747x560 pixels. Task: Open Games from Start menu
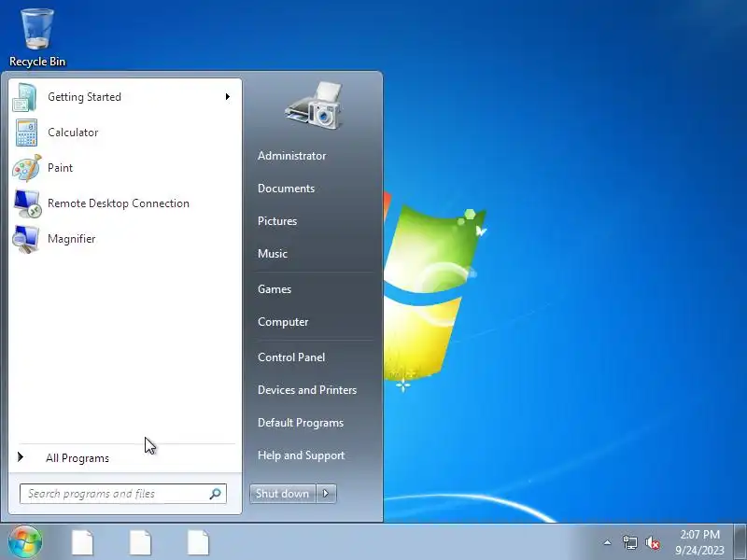[274, 289]
